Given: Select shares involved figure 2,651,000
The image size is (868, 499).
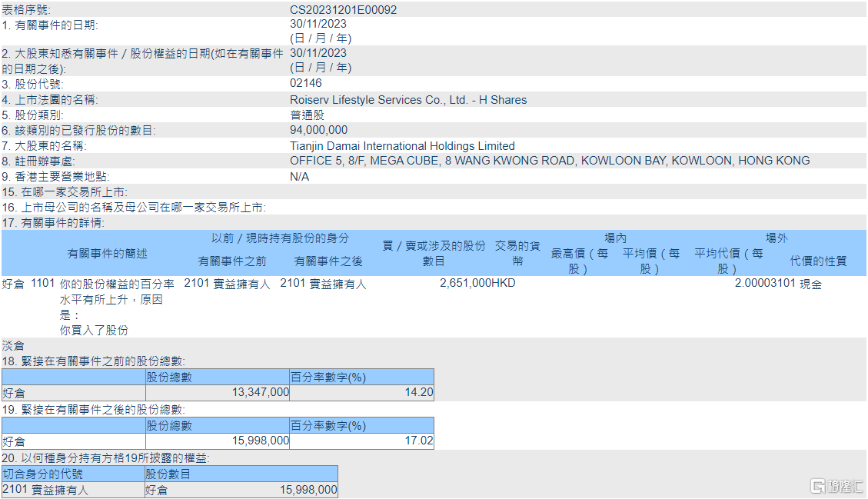Looking at the screenshot, I should click(466, 283).
